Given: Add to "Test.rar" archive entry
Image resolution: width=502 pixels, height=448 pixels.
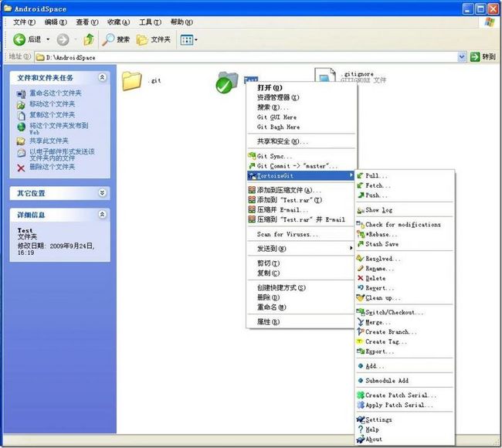Looking at the screenshot, I should (x=301, y=200).
